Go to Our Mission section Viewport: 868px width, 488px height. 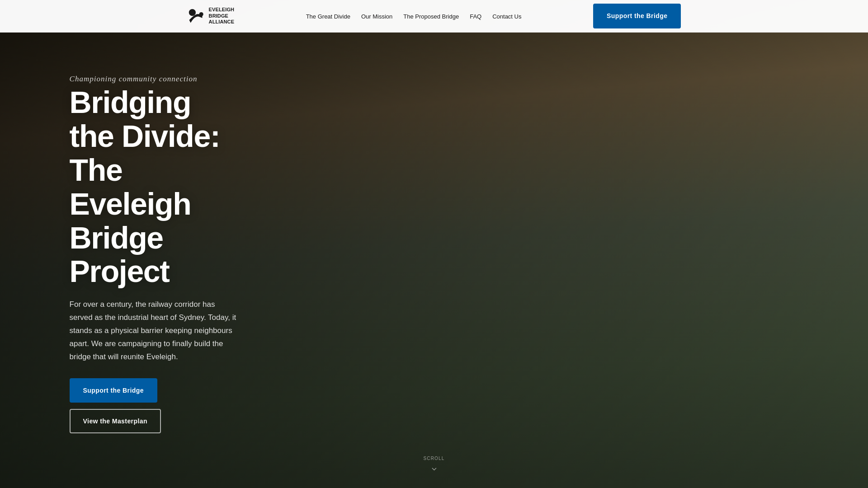click(x=377, y=17)
